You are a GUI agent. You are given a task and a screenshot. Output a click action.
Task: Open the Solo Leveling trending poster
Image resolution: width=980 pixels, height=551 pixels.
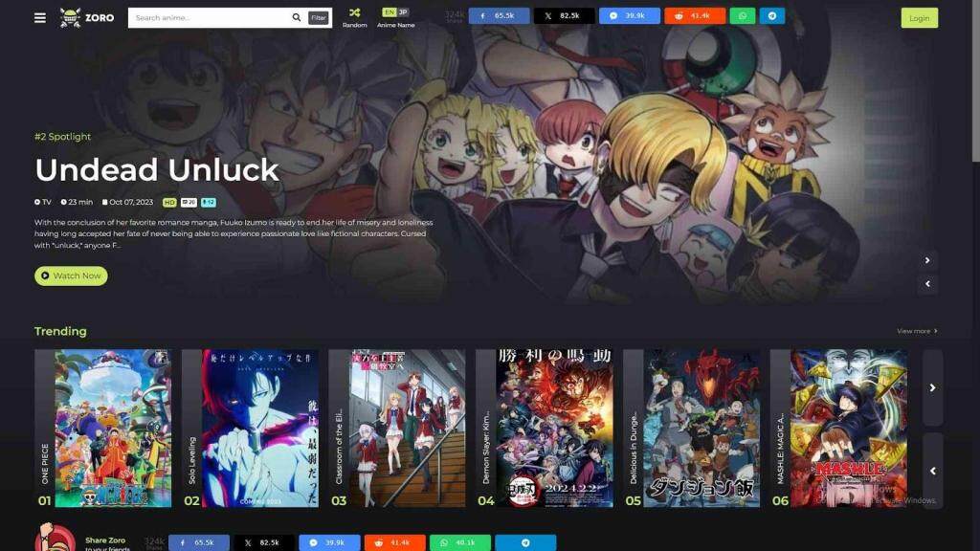click(260, 428)
